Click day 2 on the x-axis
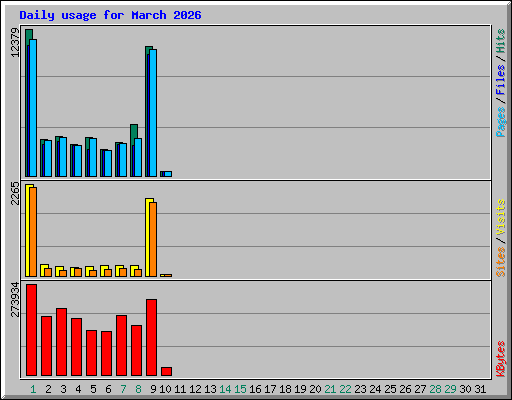Viewport: 512px width, 400px height. (x=48, y=389)
